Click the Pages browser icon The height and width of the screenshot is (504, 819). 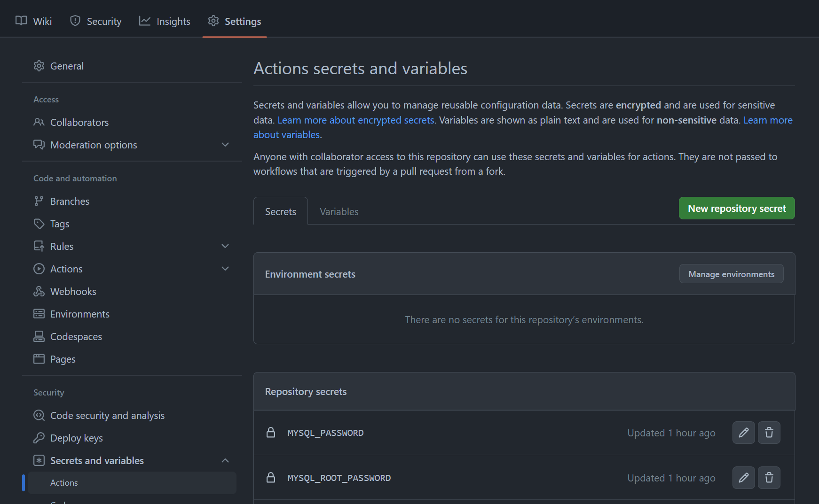click(39, 359)
